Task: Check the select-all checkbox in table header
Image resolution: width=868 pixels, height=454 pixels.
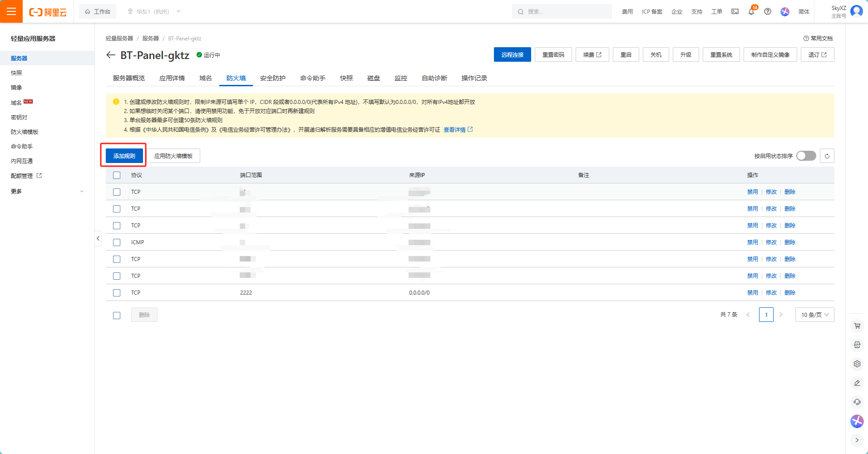Action: 117,175
